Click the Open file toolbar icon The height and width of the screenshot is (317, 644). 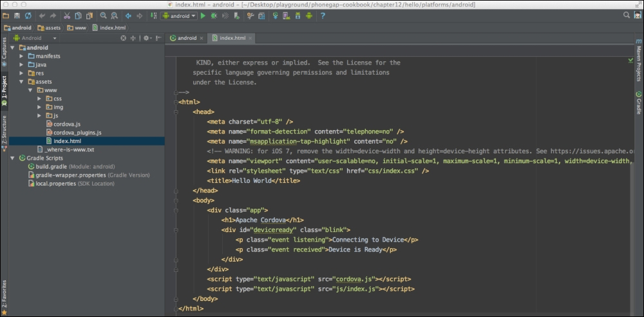point(5,15)
